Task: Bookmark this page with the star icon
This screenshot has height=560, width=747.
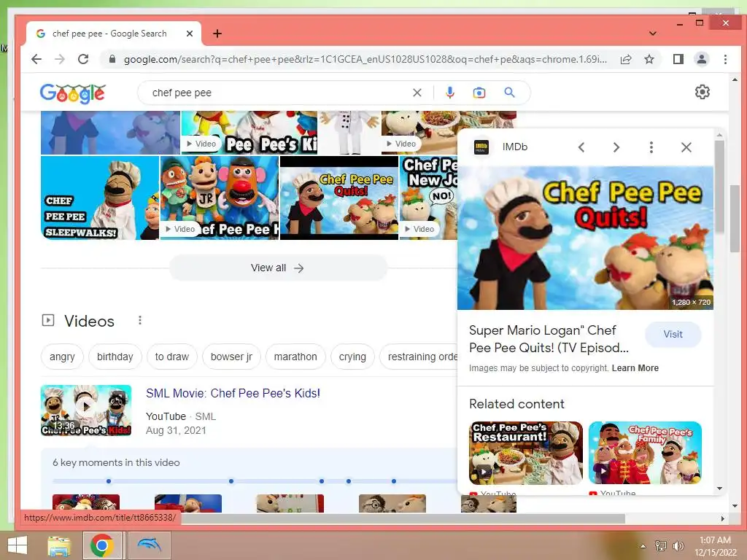Action: (x=649, y=59)
